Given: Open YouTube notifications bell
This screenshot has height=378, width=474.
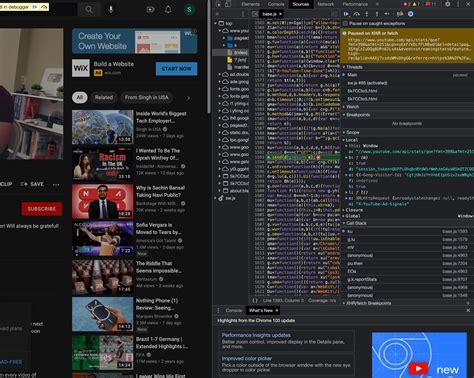Looking at the screenshot, I should [x=168, y=9].
